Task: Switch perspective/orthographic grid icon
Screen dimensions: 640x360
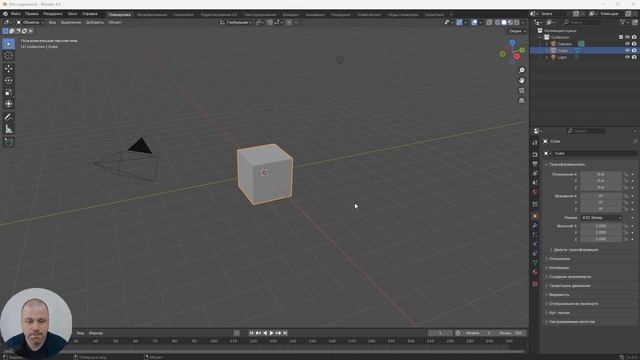Action: 521,100
